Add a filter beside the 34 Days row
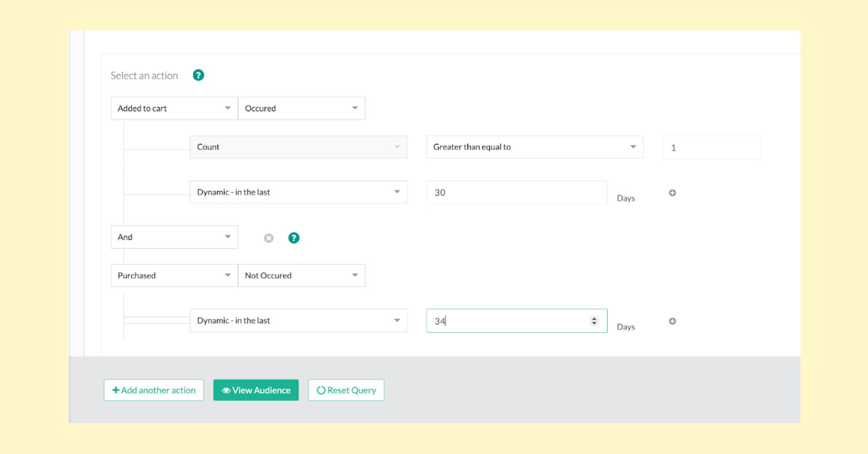868x454 pixels. point(672,321)
